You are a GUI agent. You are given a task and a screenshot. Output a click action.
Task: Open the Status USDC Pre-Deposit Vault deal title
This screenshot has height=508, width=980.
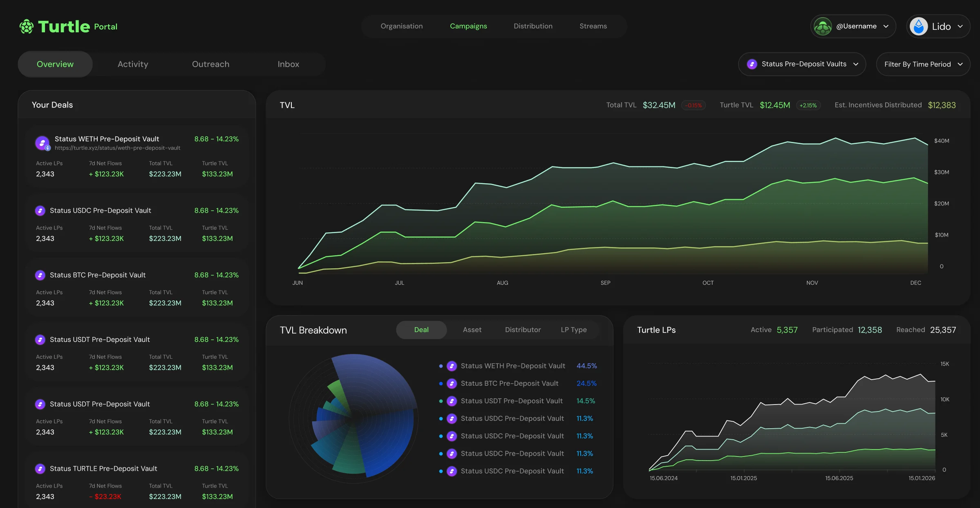pos(100,211)
